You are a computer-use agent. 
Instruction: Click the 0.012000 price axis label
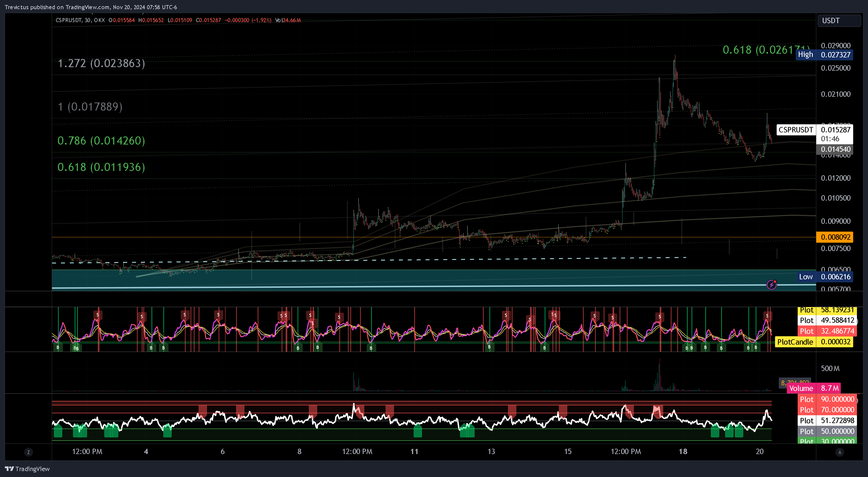[x=836, y=178]
